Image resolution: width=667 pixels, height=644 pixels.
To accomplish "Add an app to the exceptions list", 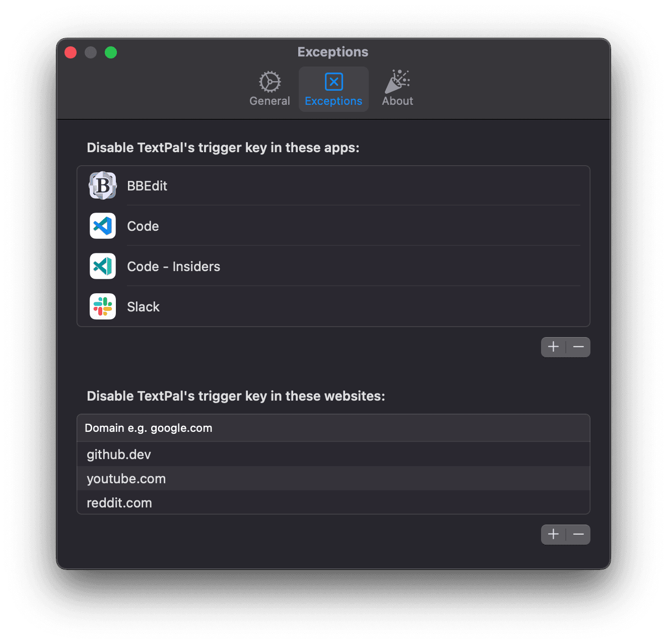I will point(553,347).
